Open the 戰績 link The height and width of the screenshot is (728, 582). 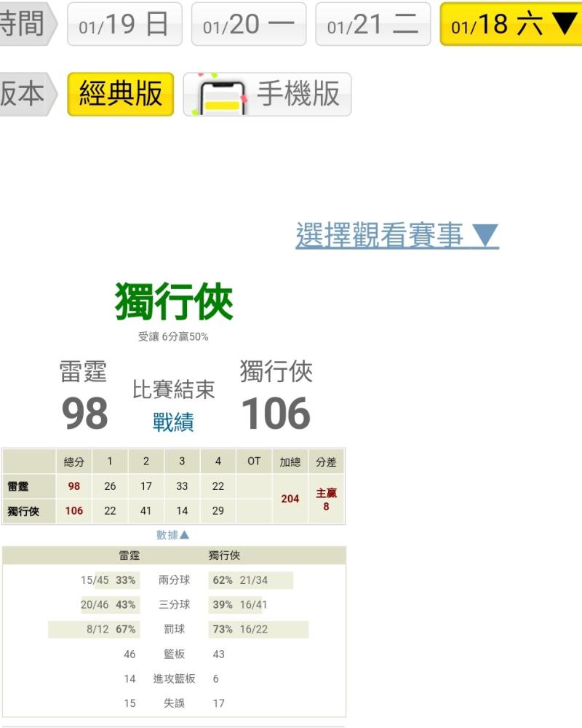(173, 422)
